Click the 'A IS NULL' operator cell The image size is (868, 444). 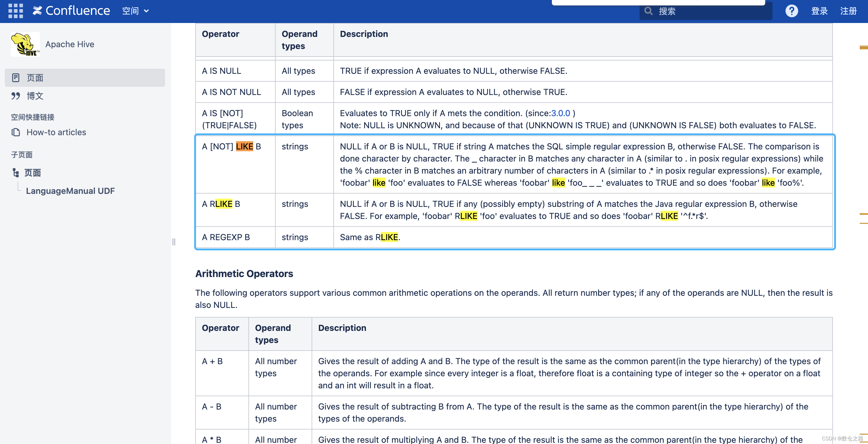pos(235,71)
